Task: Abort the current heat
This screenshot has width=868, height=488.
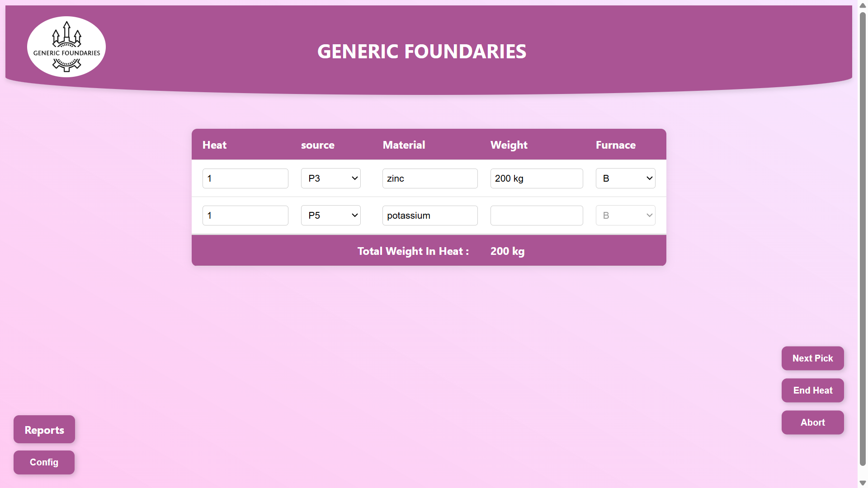Action: click(x=812, y=422)
